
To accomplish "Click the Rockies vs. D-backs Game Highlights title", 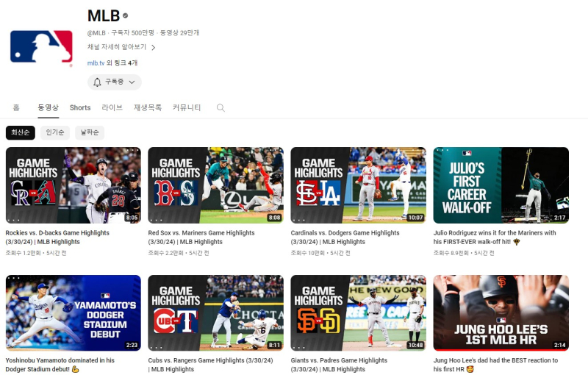I will pos(57,238).
